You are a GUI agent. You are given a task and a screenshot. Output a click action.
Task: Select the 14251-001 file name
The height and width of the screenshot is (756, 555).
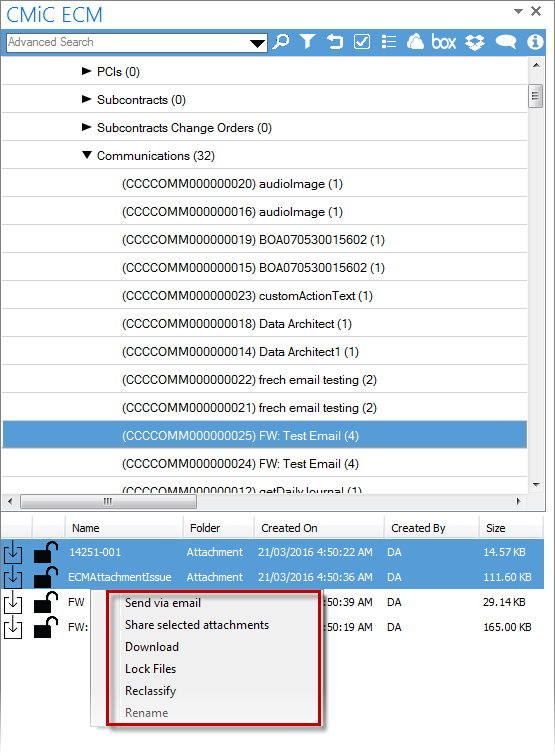95,552
